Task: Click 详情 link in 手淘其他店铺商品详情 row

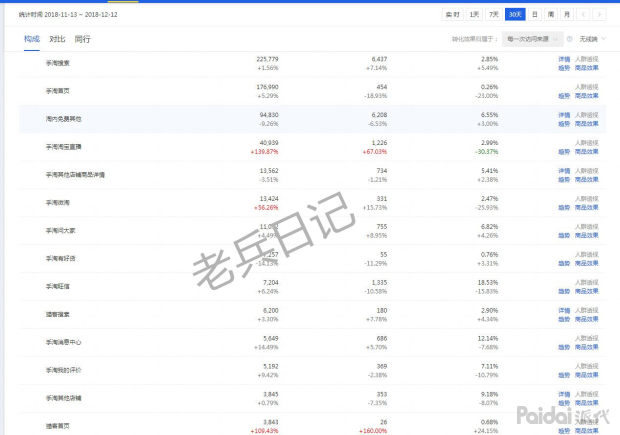Action: click(564, 171)
